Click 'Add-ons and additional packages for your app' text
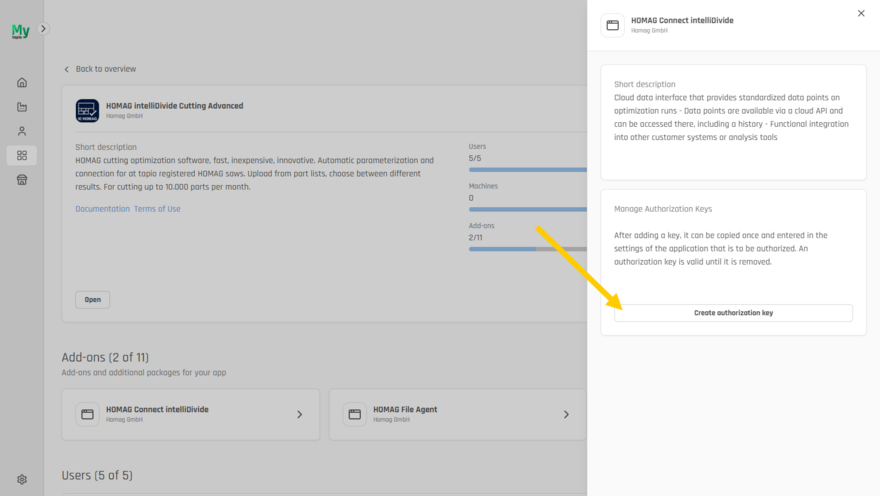880x496 pixels. [x=144, y=373]
